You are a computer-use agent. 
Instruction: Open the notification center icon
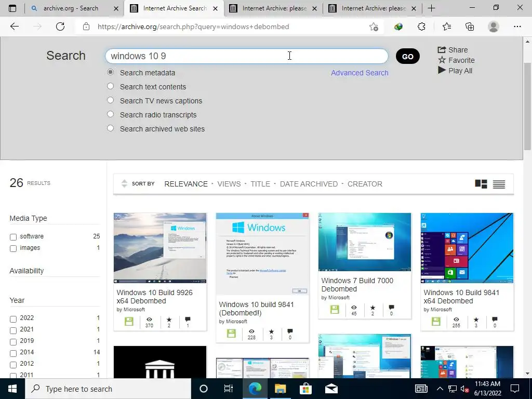point(515,389)
